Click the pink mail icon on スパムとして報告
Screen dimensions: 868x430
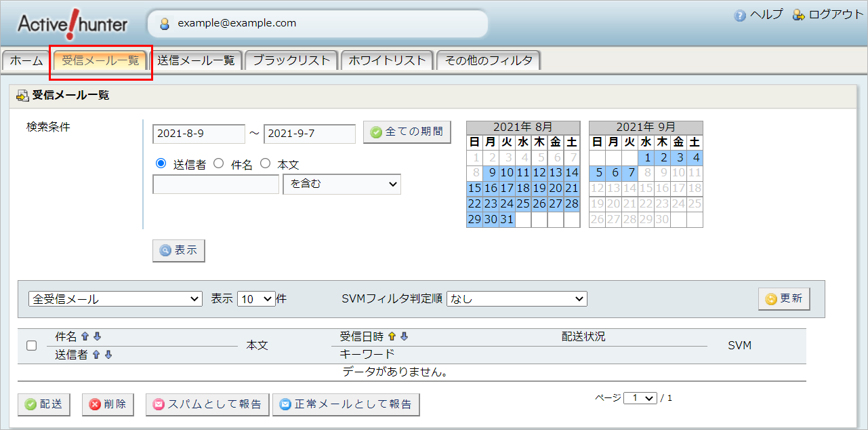point(159,404)
